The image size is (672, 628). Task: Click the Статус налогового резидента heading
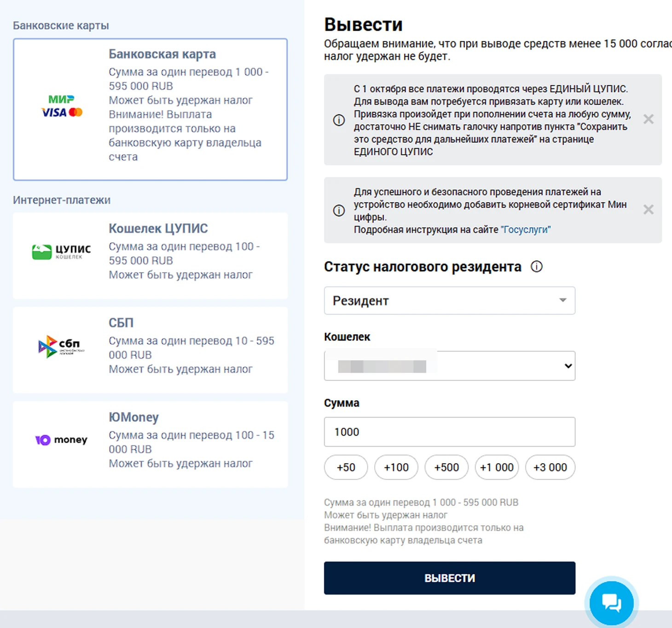(x=423, y=267)
